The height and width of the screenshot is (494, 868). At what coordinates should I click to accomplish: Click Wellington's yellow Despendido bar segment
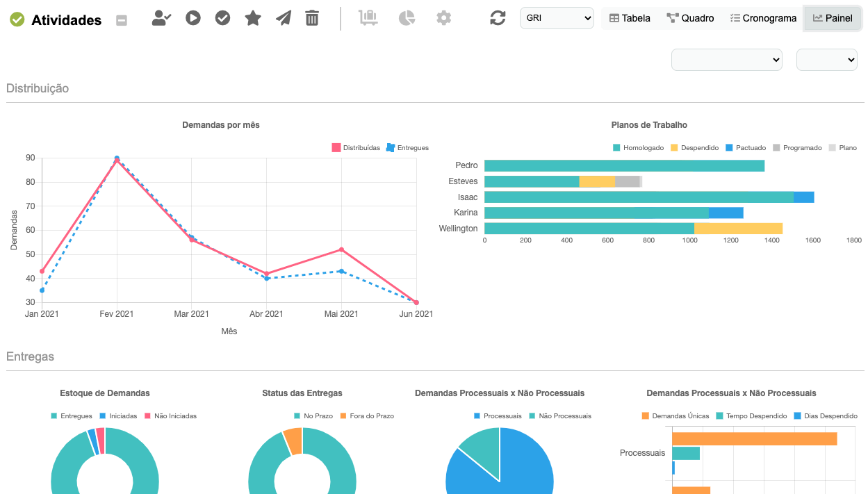coord(738,229)
